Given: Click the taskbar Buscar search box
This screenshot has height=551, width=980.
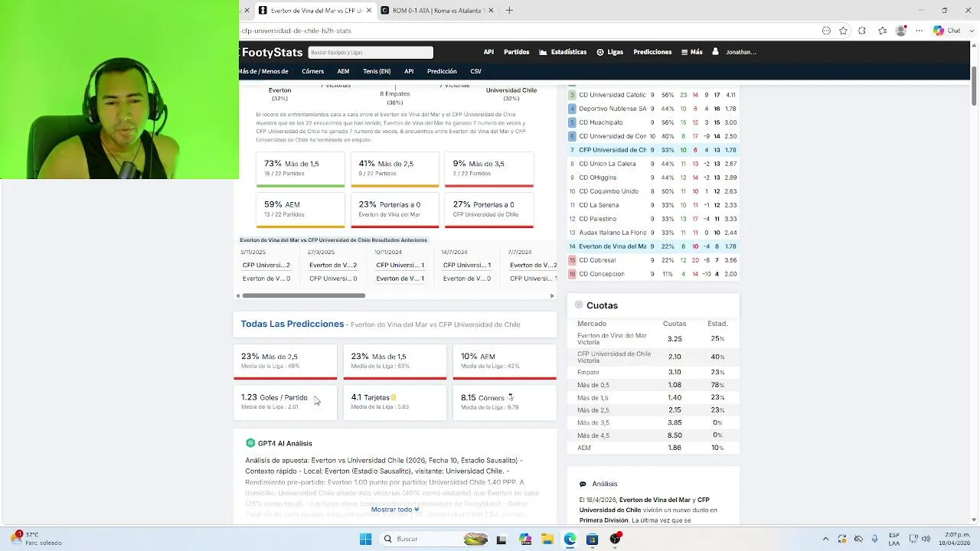Looking at the screenshot, I should (x=435, y=539).
